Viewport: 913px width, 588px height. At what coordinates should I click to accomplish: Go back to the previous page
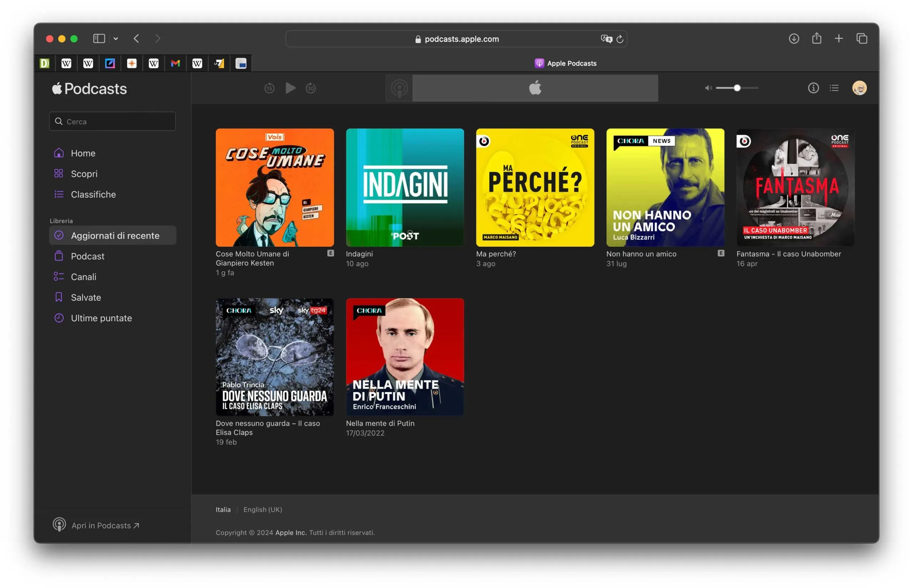click(x=136, y=39)
